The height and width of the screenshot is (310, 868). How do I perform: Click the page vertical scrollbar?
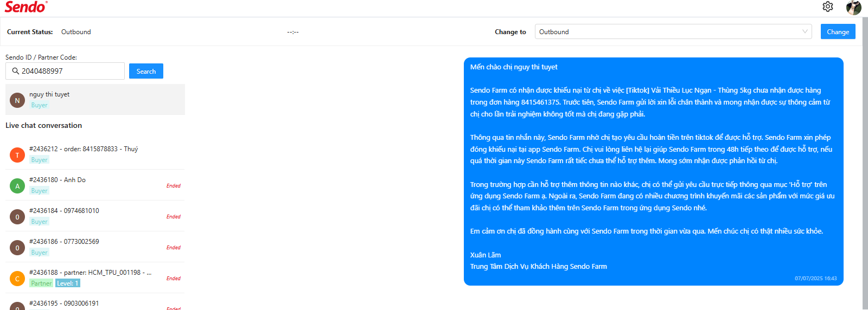pos(865,163)
